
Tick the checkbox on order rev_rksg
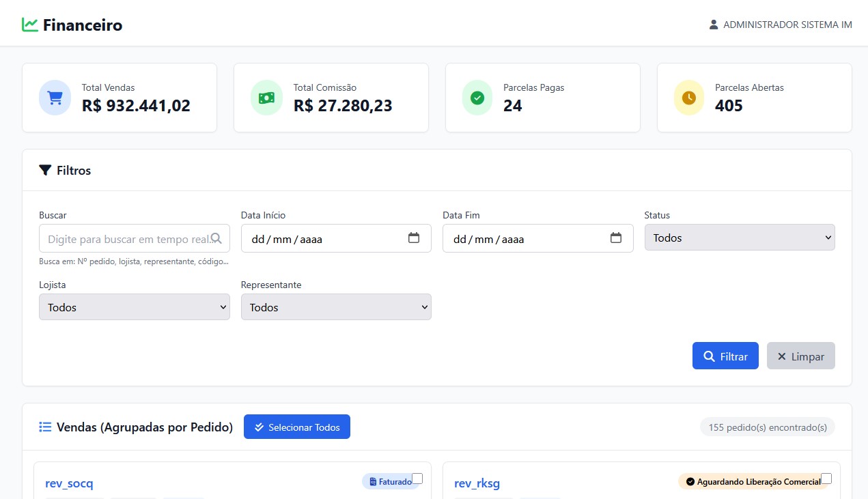click(x=826, y=479)
